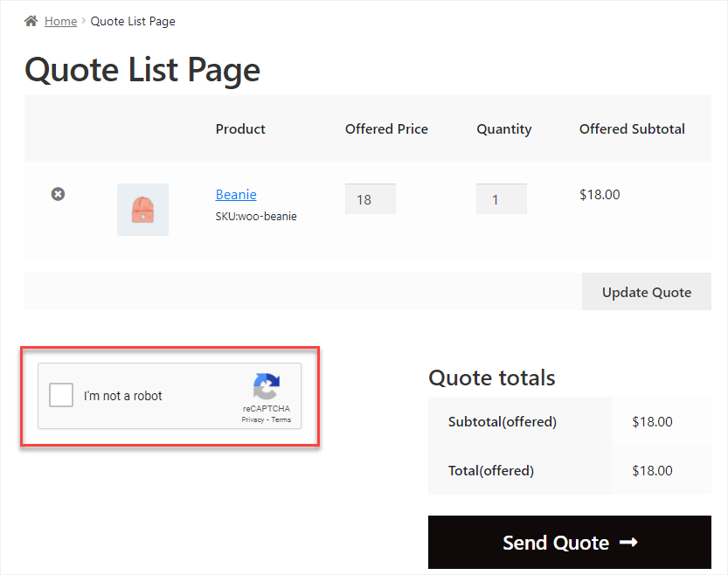Click the Quantity column header
This screenshot has height=575, width=728.
point(504,129)
